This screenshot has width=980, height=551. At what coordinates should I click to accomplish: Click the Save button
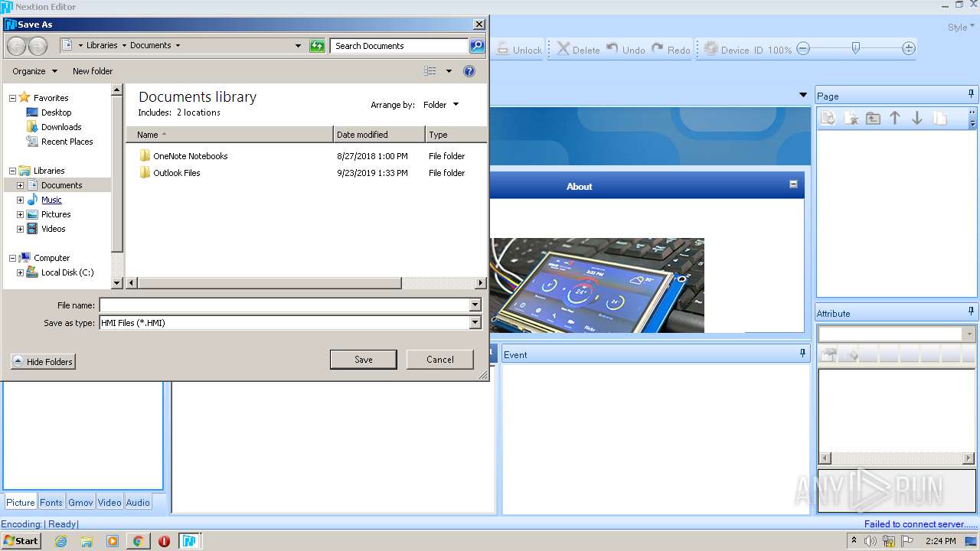(x=364, y=360)
